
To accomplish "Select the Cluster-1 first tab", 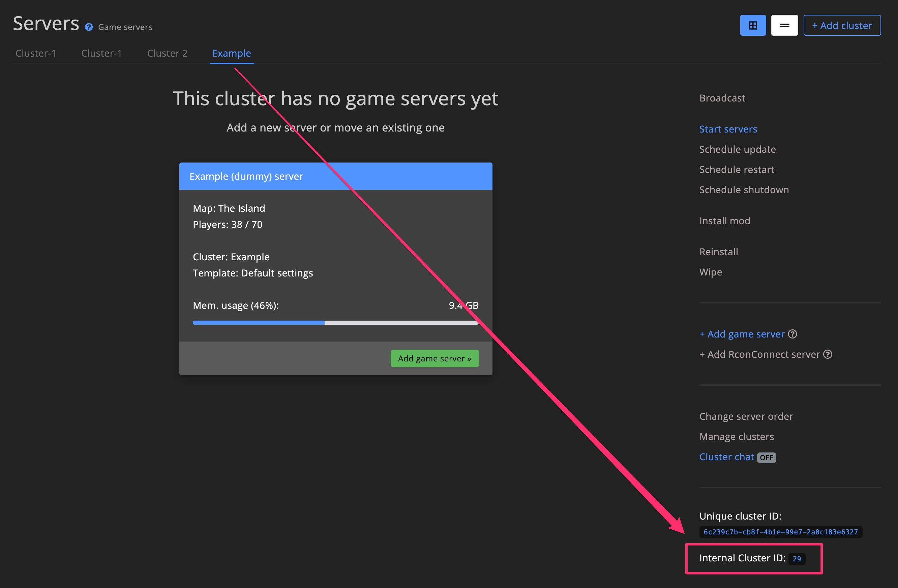I will click(35, 53).
